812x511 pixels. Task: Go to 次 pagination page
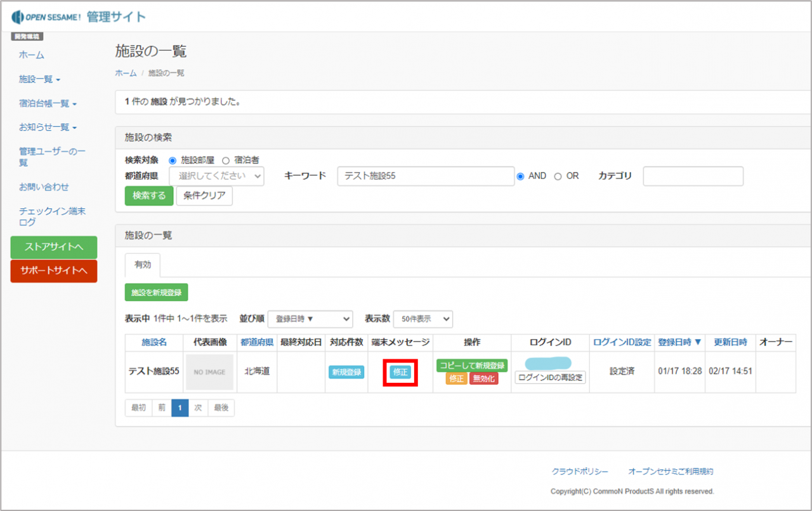point(198,408)
